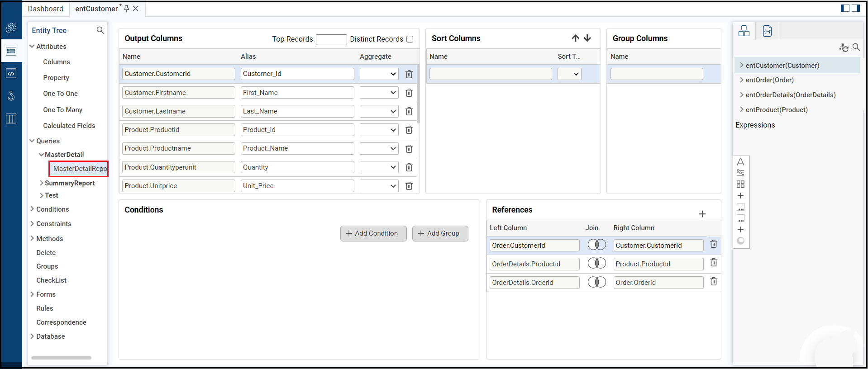Screen dimensions: 868x369
Task: Move sort column down with arrow
Action: click(587, 38)
